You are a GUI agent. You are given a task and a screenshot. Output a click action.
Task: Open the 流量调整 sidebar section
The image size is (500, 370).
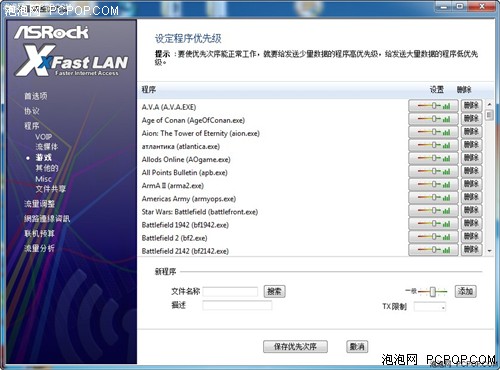point(39,204)
